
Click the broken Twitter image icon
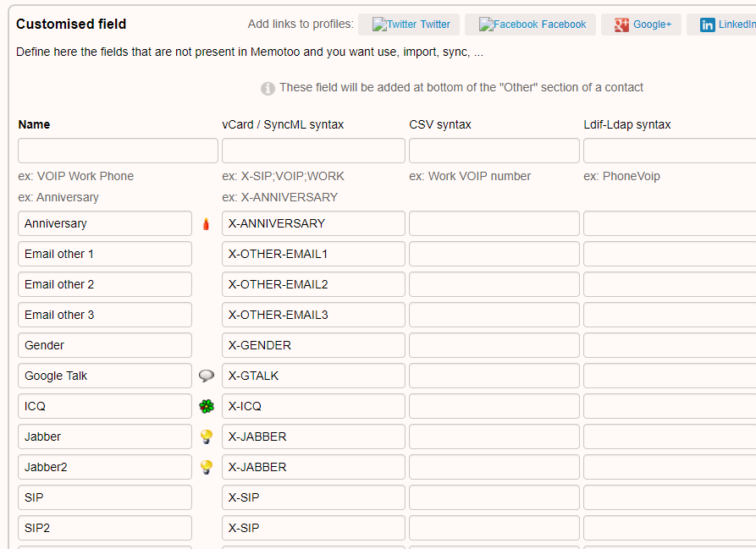379,25
